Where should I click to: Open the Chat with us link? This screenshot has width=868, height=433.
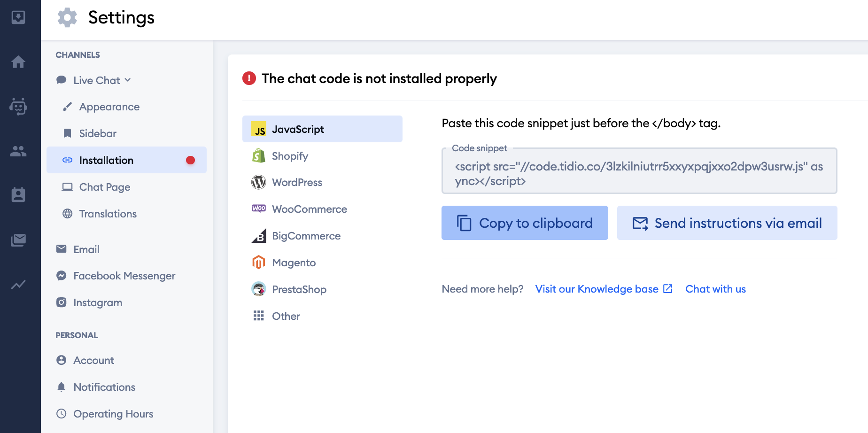pos(715,289)
